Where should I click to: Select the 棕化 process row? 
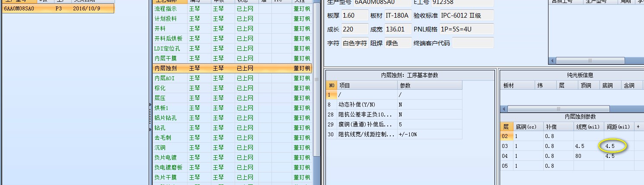click(232, 88)
